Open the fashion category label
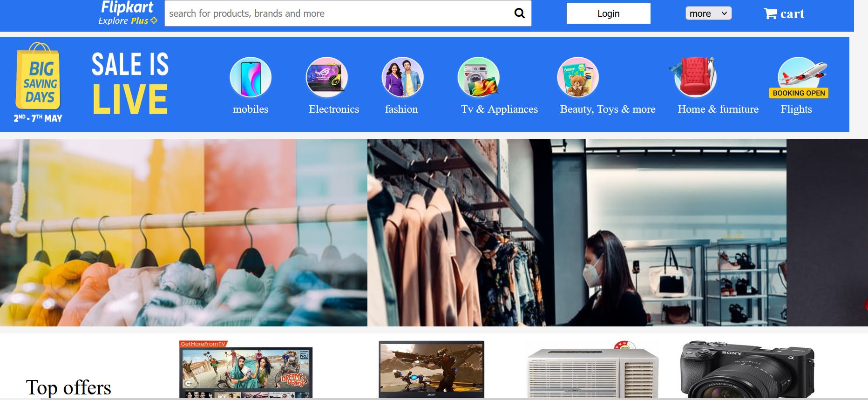This screenshot has width=868, height=400. point(401,109)
